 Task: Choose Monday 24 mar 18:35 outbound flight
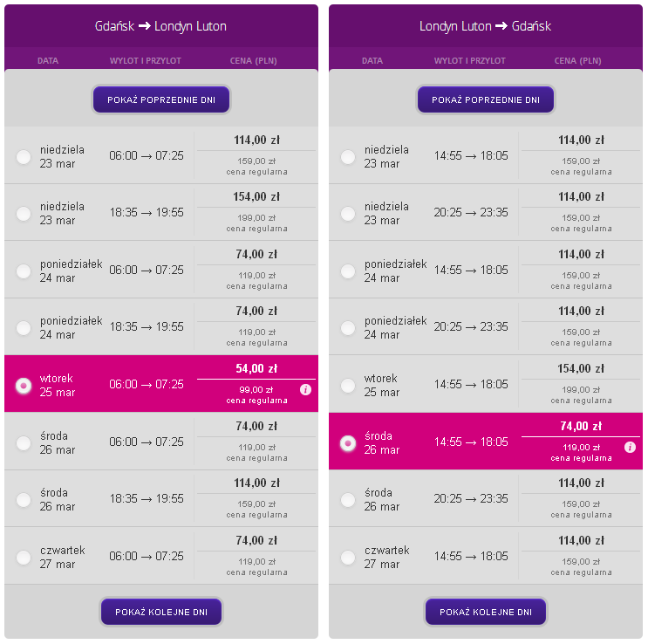[x=24, y=327]
